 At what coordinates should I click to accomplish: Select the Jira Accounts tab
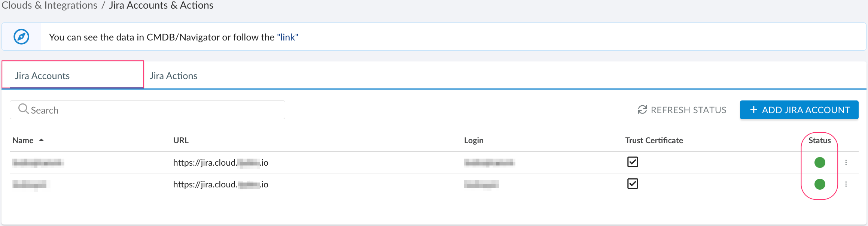[x=42, y=76]
